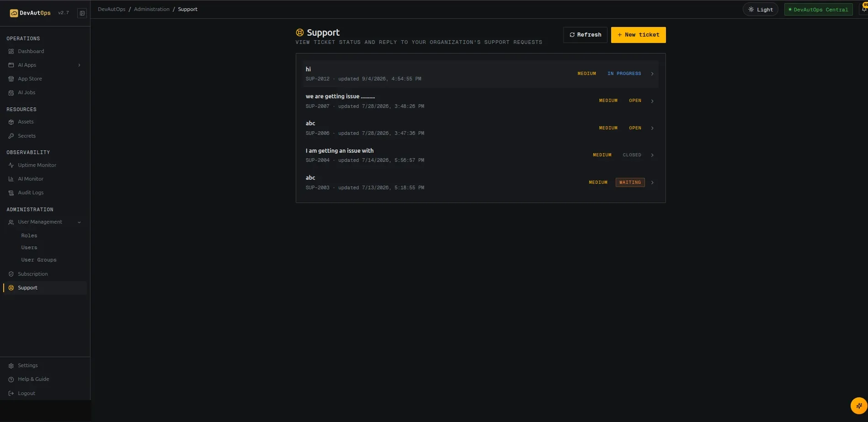This screenshot has width=868, height=422.
Task: Open the Users submenu item
Action: [29, 247]
